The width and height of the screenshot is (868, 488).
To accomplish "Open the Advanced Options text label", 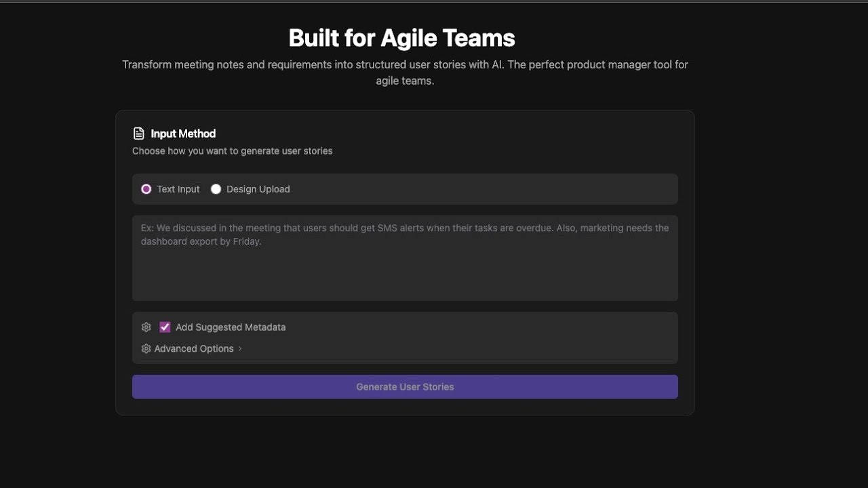I will [194, 348].
